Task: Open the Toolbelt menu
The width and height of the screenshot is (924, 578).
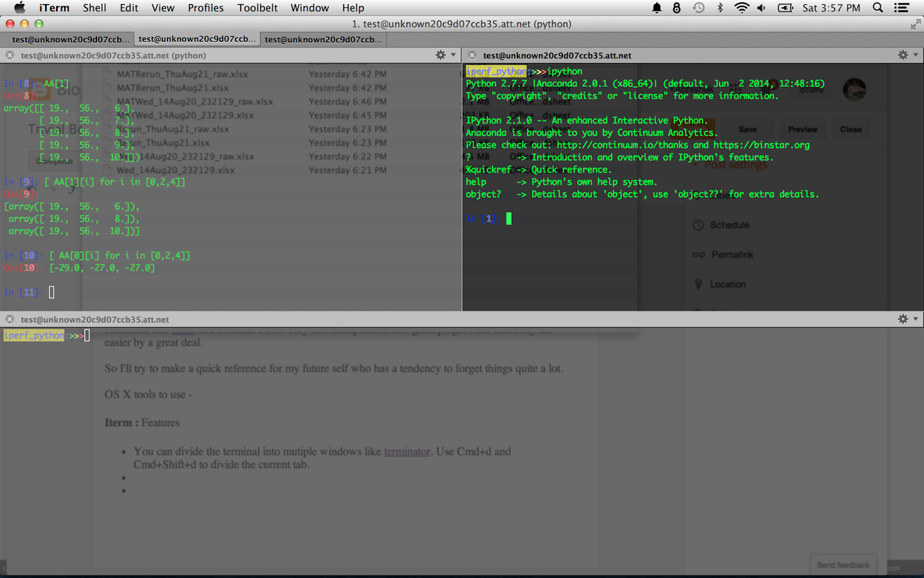Action: [258, 8]
